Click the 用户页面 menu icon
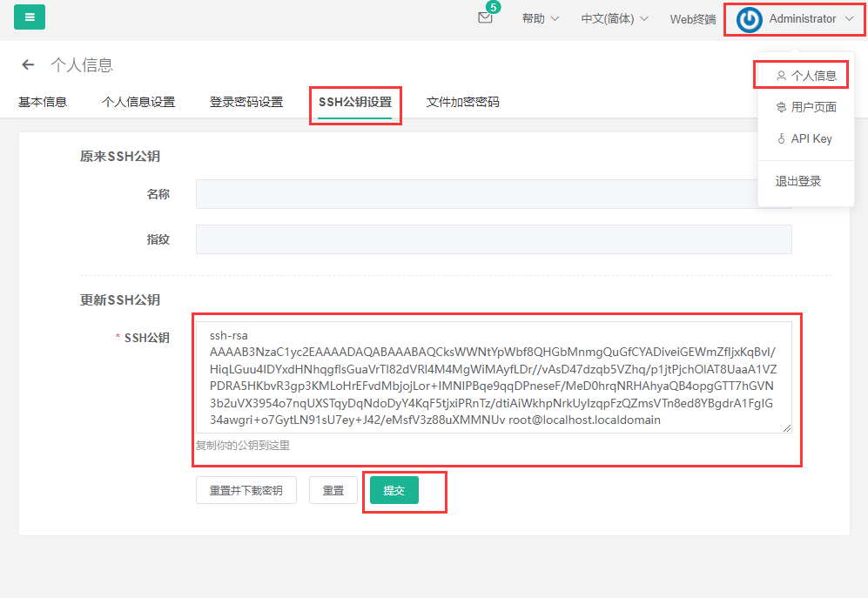Image resolution: width=868 pixels, height=598 pixels. [783, 105]
